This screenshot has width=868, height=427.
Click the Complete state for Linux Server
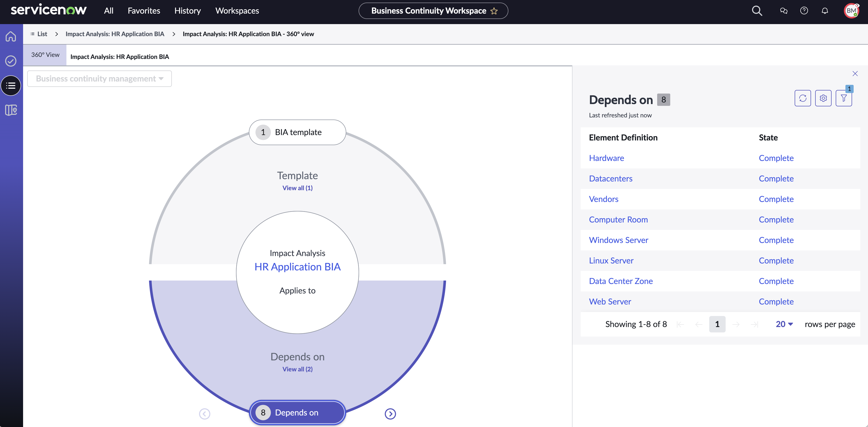click(776, 261)
